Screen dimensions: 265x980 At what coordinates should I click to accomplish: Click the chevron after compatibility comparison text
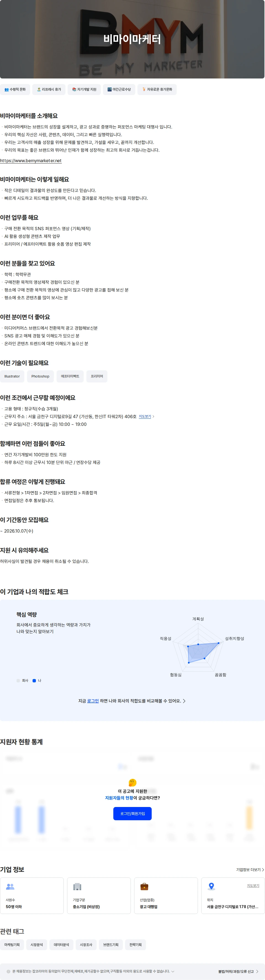pyautogui.click(x=184, y=701)
